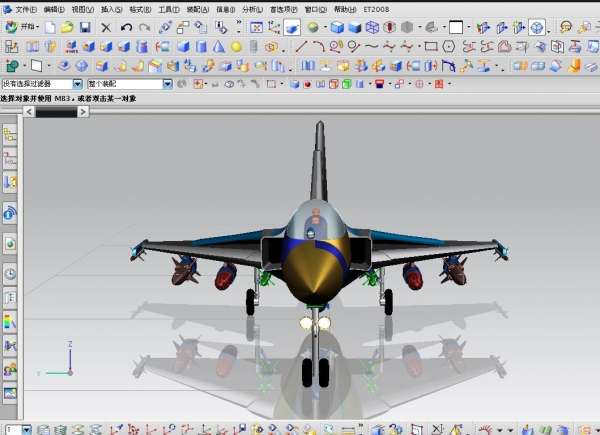Select the Line curve tool

[x=302, y=47]
